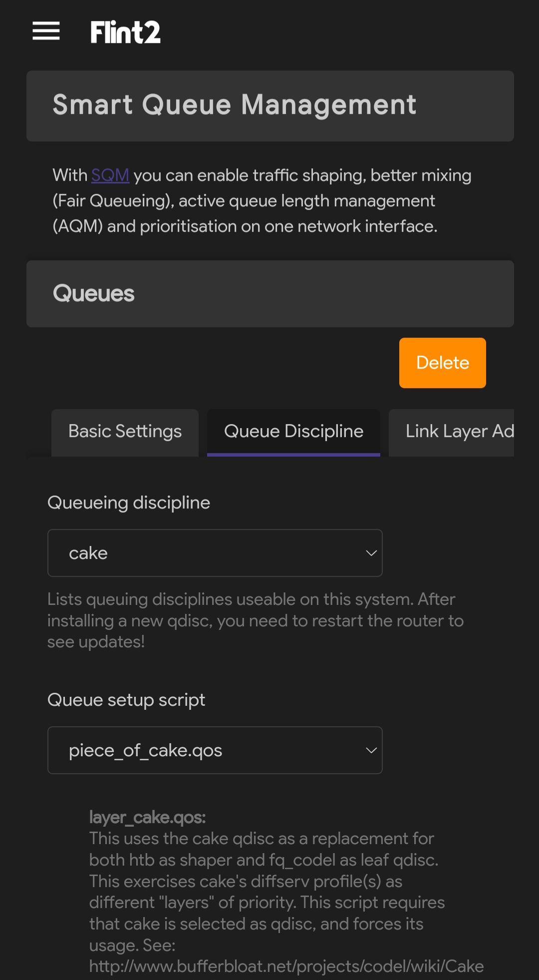Click the help text about restarting the router

pyautogui.click(x=255, y=620)
